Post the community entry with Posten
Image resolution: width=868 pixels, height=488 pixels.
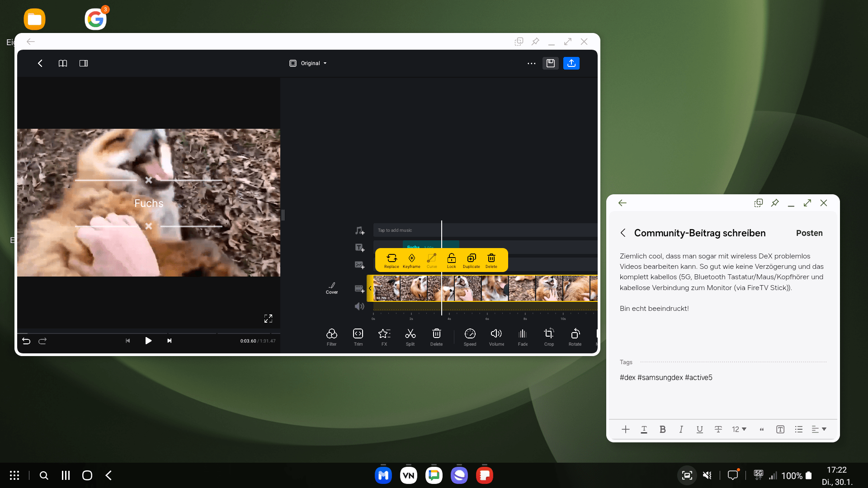[x=809, y=233]
